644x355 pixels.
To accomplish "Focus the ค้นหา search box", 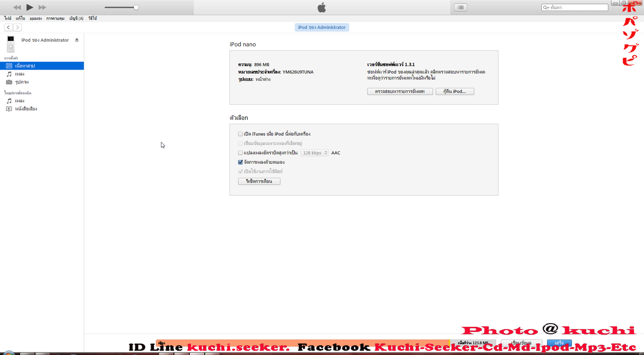I will [x=575, y=7].
